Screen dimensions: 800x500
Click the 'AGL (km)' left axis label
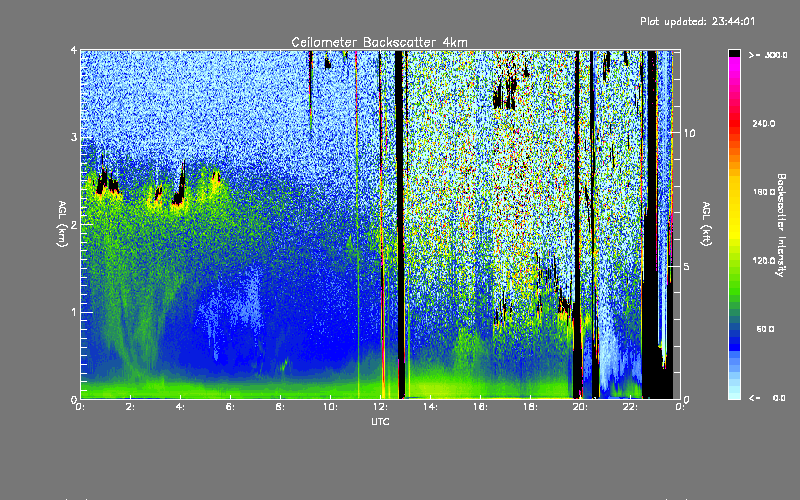coord(62,224)
